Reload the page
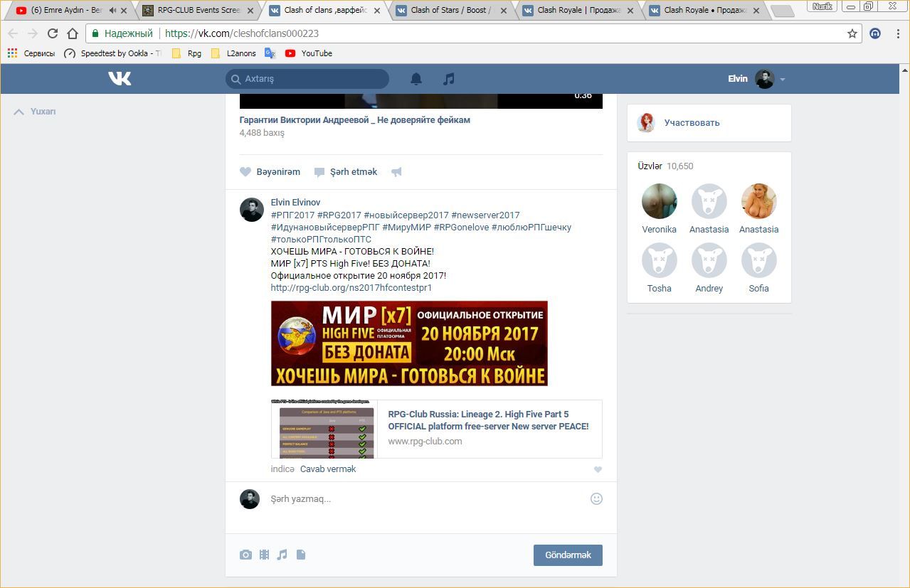910x588 pixels. (53, 33)
